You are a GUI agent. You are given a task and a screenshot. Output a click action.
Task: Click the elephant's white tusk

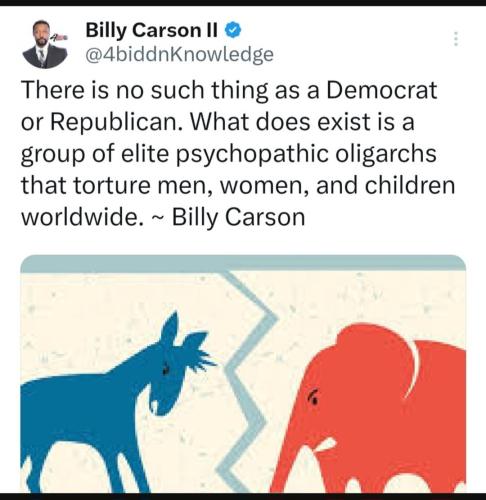pos(326,446)
